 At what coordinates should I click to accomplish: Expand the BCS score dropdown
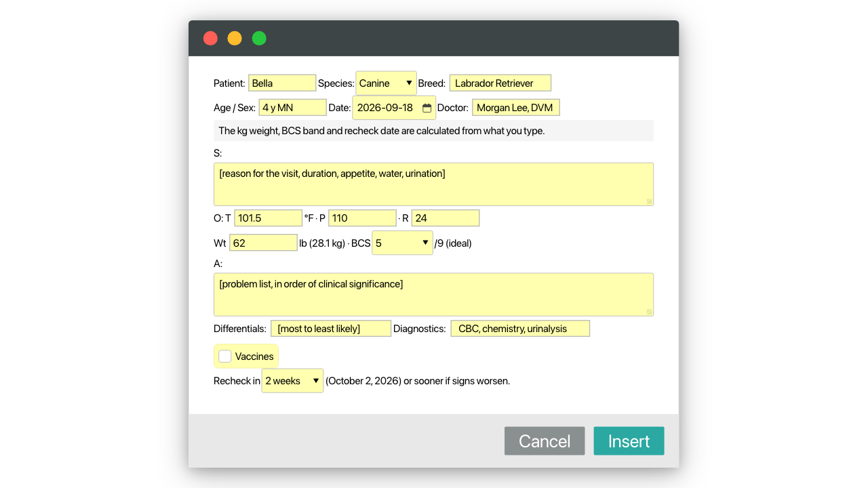point(402,243)
